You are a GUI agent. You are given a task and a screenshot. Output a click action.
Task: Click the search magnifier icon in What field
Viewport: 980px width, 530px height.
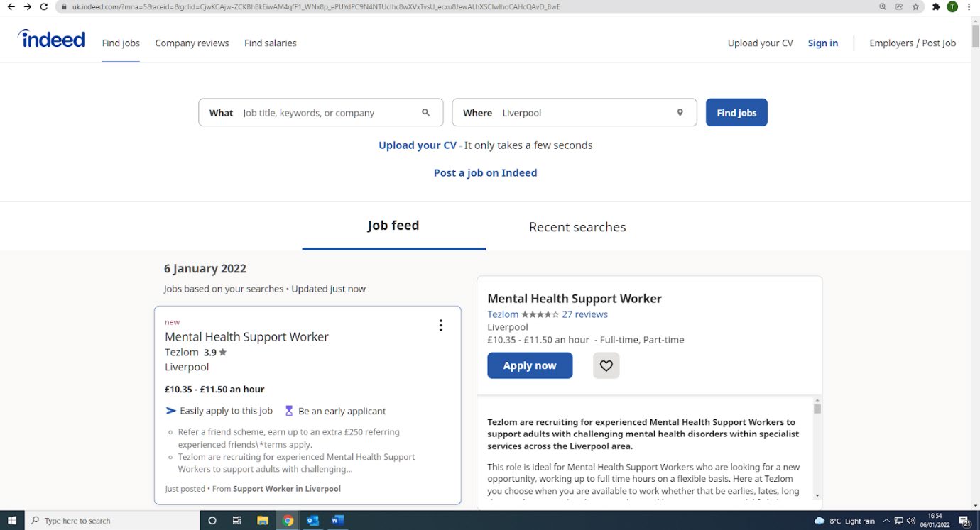(x=426, y=113)
